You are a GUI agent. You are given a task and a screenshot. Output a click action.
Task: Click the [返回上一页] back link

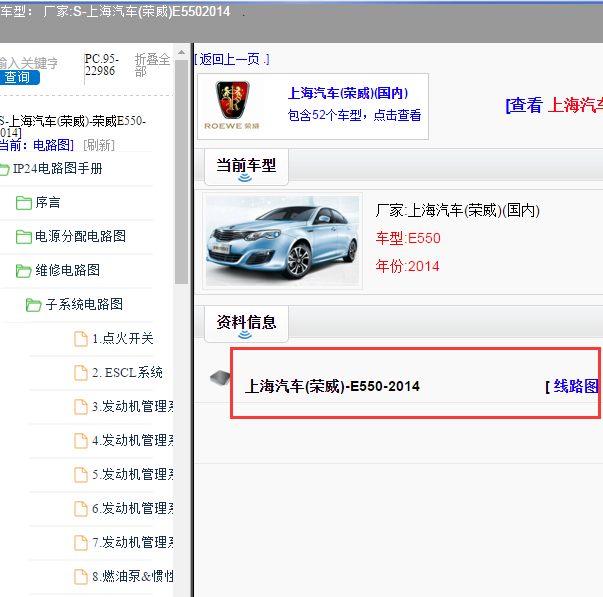coord(232,59)
